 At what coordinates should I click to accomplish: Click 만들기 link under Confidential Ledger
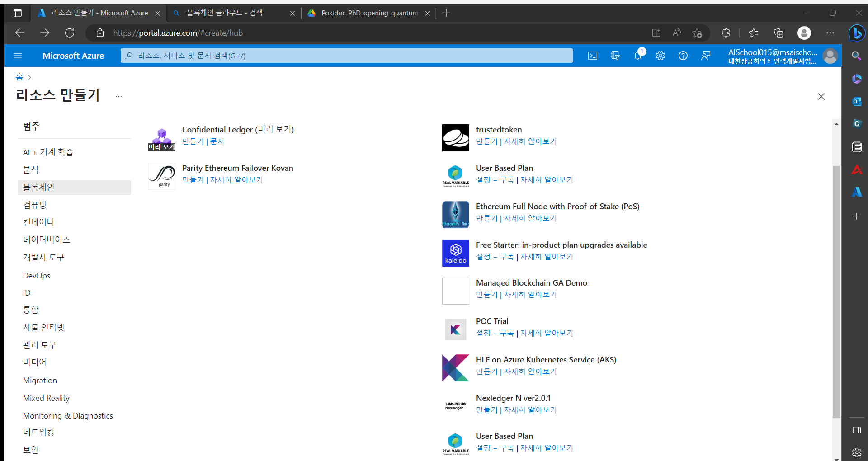193,141
